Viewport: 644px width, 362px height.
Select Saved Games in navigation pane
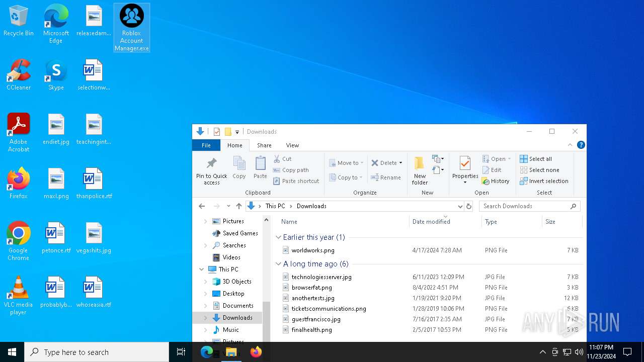coord(240,233)
